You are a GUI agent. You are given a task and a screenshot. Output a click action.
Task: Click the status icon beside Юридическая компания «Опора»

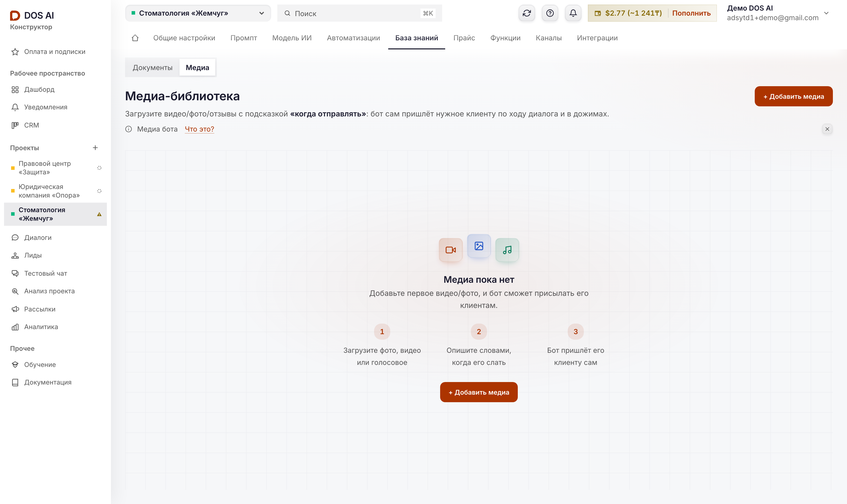click(x=99, y=191)
